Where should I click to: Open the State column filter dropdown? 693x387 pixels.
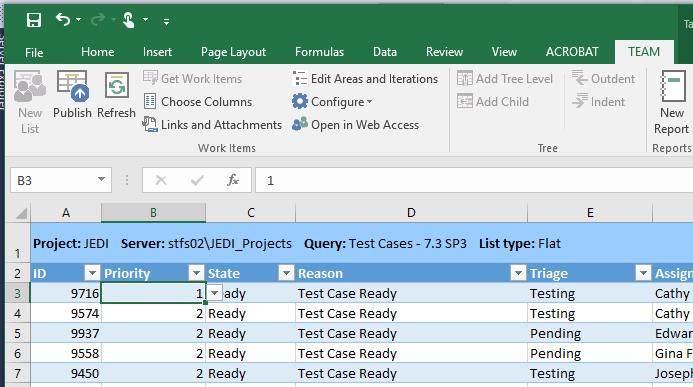pos(286,273)
